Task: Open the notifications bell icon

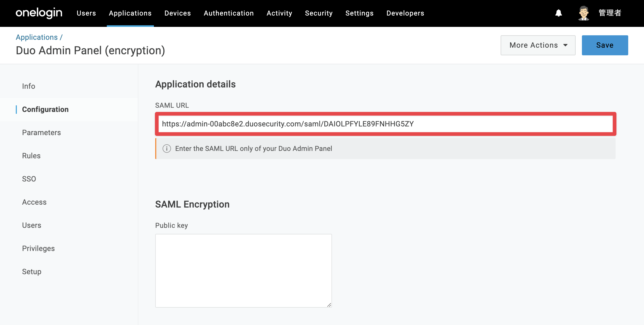Action: coord(559,13)
